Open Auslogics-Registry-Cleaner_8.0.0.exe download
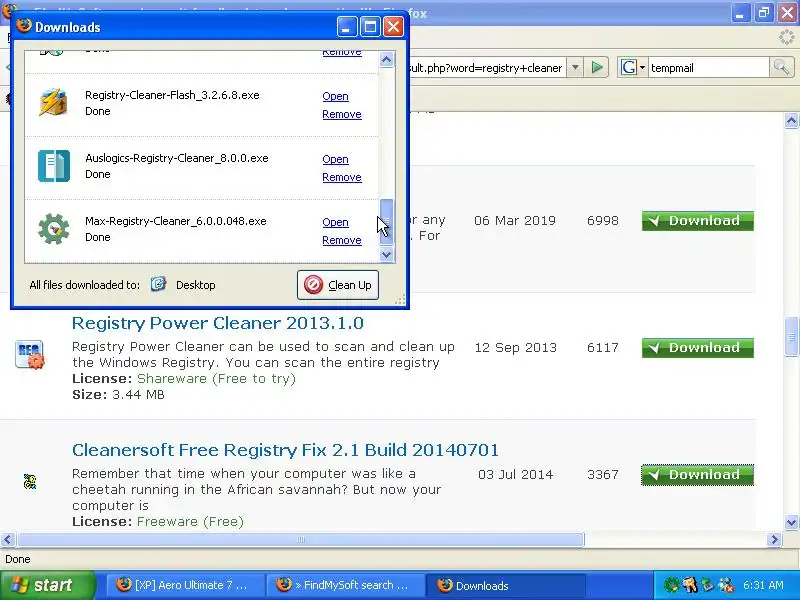The width and height of the screenshot is (800, 600). [x=335, y=159]
